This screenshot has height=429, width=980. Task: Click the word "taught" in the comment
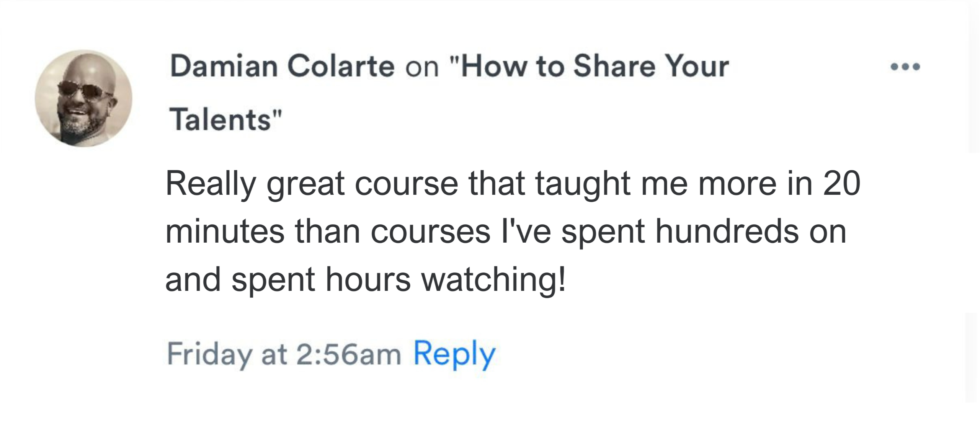coord(583,184)
